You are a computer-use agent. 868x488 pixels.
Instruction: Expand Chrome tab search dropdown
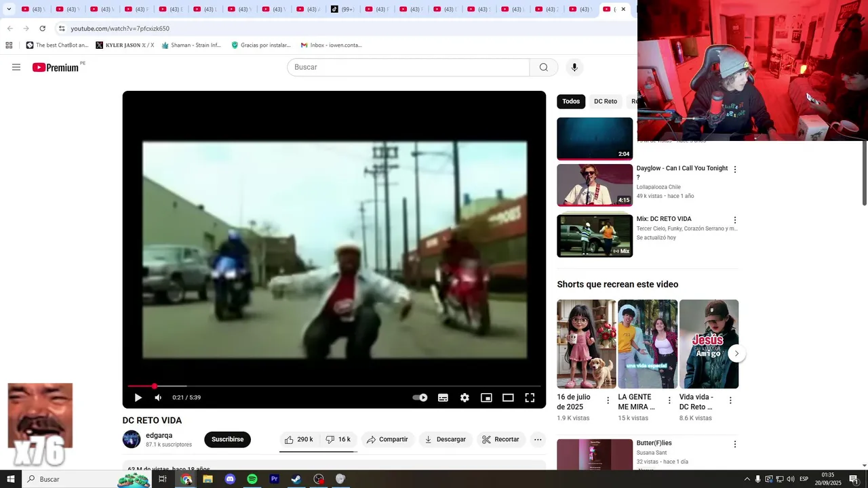[9, 9]
